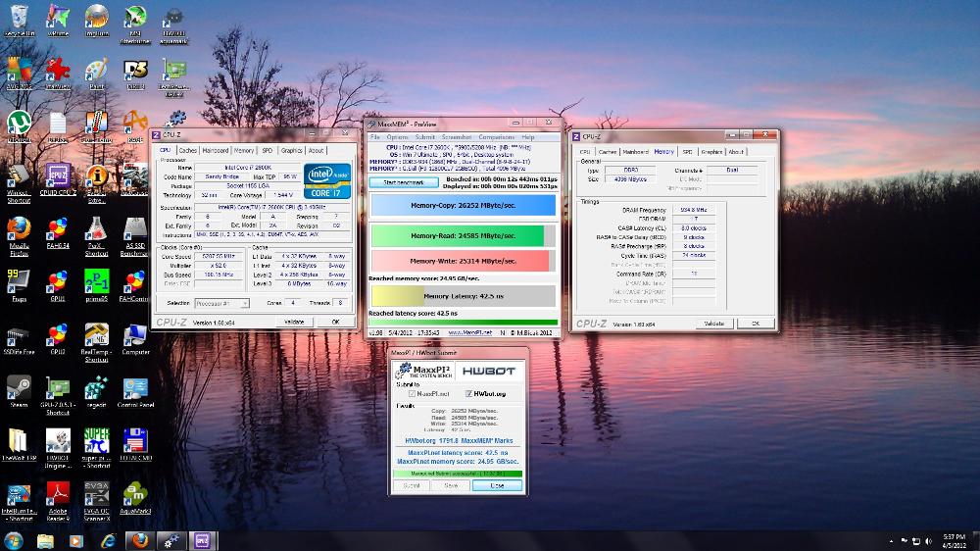Open the GPU-Z 0.5.1 shortcut

58,395
